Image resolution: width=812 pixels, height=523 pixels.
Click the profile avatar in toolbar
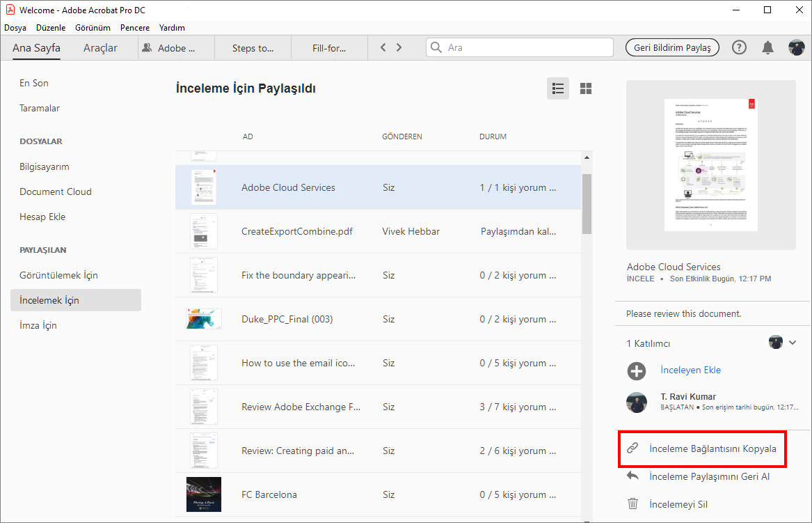tap(796, 47)
